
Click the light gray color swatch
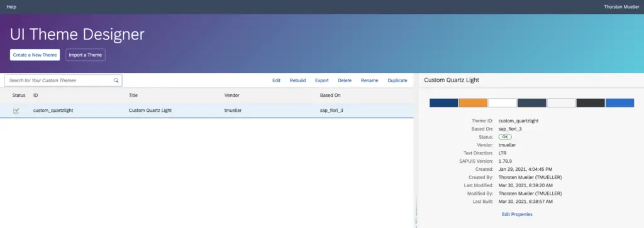(x=561, y=103)
